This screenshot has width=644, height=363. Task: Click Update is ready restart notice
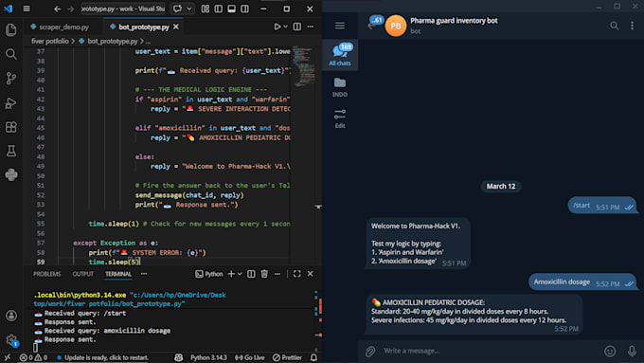(102, 357)
